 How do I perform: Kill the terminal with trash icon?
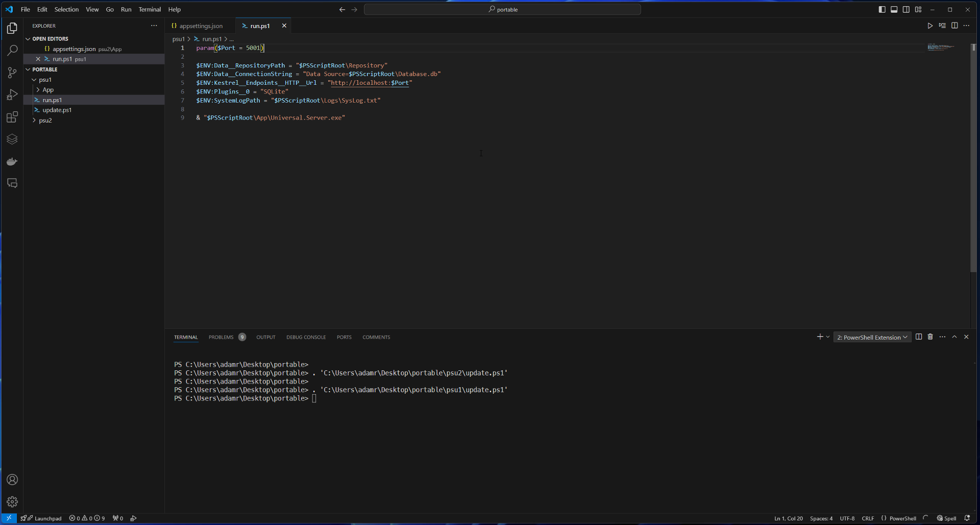[x=930, y=337]
